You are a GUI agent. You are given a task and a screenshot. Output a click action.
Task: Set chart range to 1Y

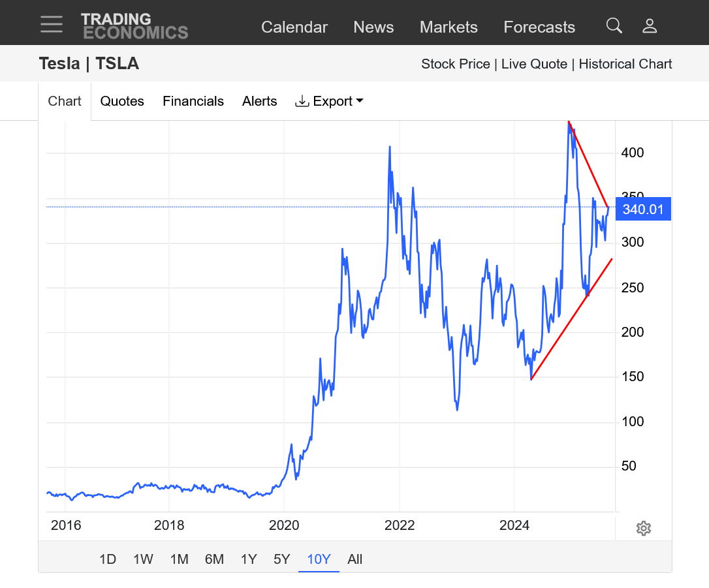249,559
